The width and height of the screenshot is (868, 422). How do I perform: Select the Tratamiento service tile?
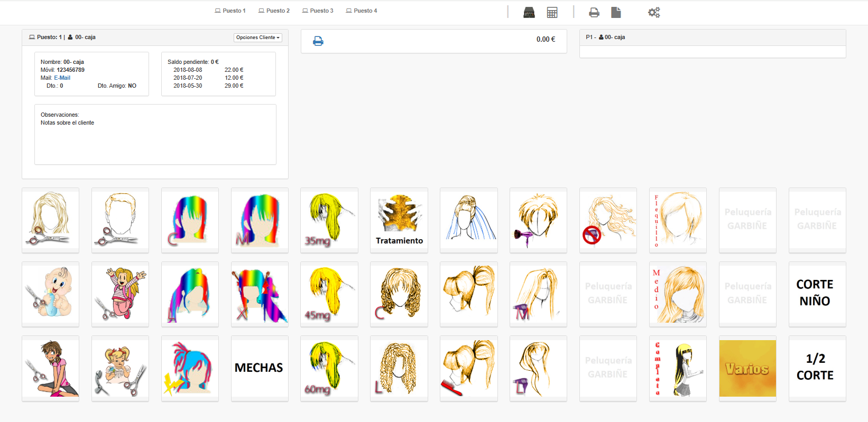click(399, 220)
